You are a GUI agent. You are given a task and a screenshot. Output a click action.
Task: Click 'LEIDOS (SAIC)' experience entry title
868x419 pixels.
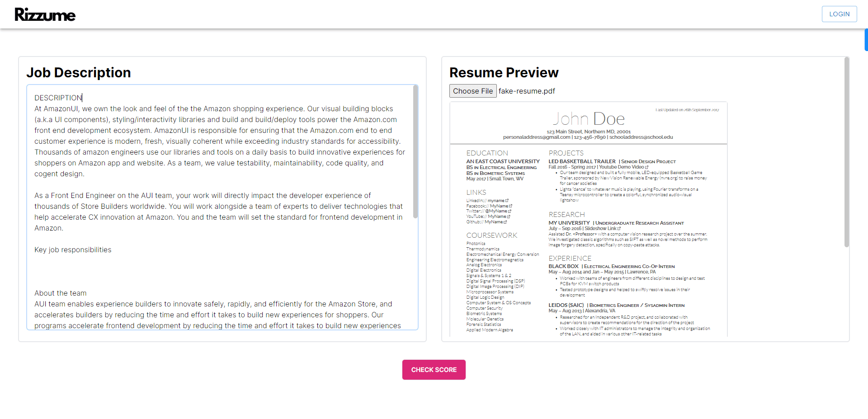pos(566,305)
